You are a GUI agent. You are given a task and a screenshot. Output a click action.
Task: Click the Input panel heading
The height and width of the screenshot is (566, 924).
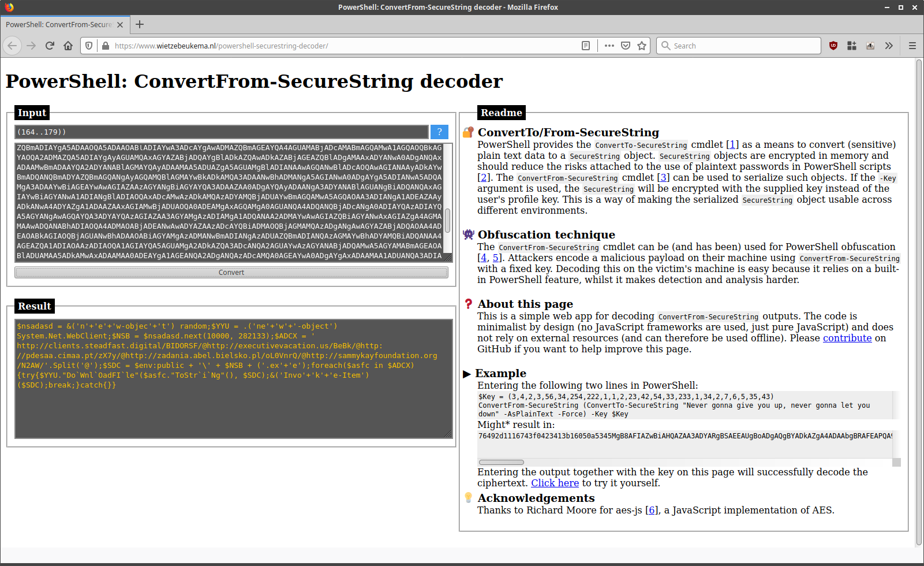[x=32, y=113]
